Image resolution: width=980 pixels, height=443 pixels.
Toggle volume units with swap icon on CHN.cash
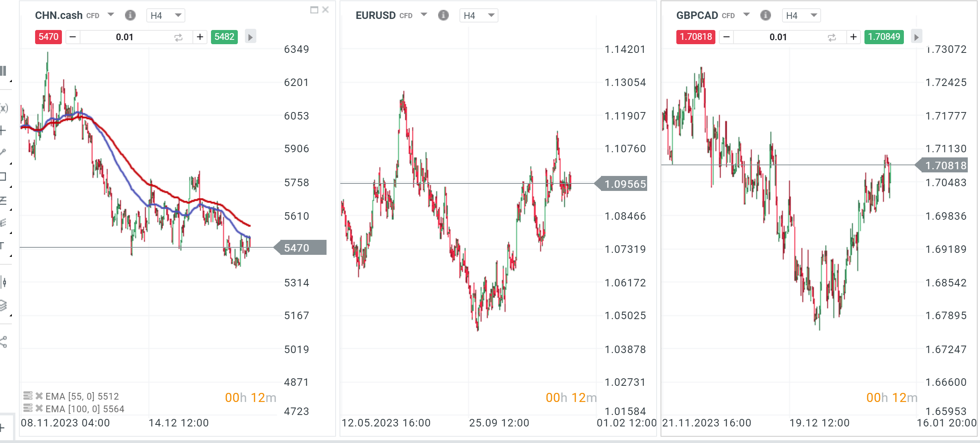click(x=178, y=37)
